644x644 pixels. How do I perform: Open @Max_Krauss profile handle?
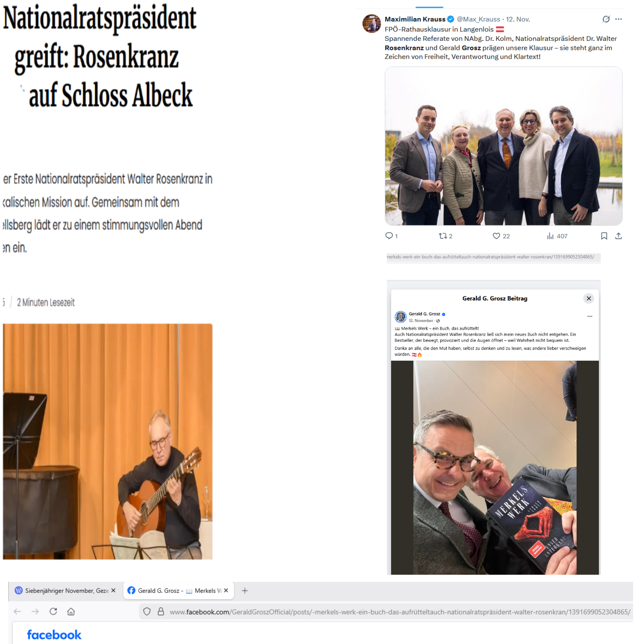tap(478, 19)
